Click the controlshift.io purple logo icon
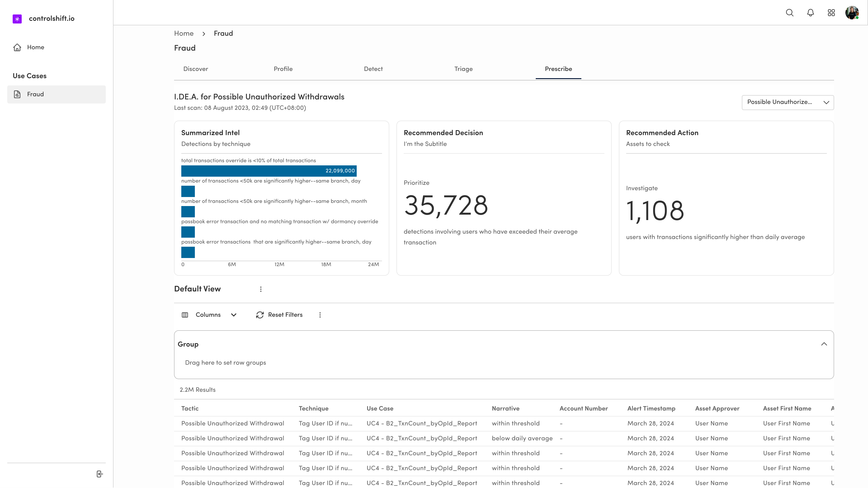 click(17, 19)
